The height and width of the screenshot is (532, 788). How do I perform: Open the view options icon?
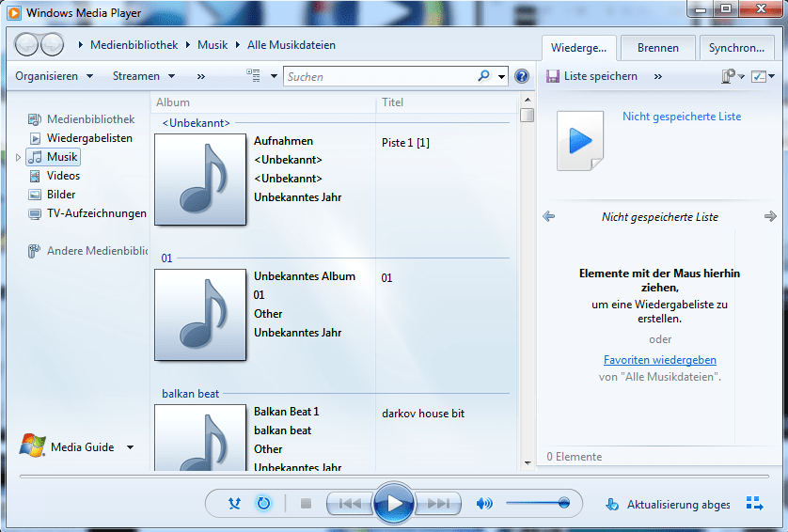point(253,76)
